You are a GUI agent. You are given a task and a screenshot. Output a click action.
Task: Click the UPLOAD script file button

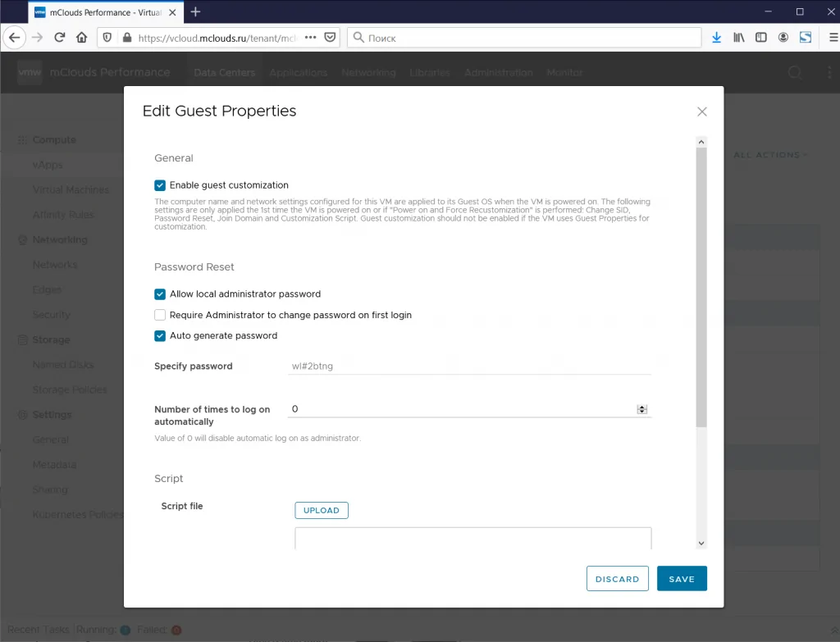[322, 510]
